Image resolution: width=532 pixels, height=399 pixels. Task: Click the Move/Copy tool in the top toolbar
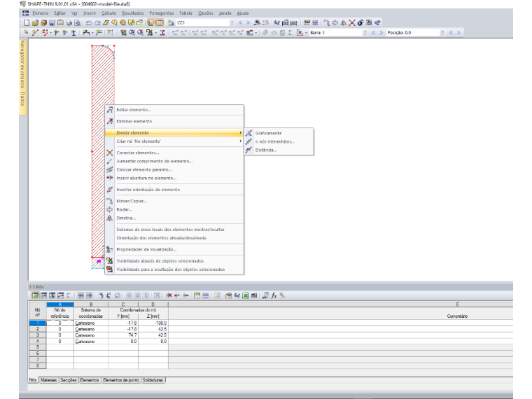pos(326,22)
